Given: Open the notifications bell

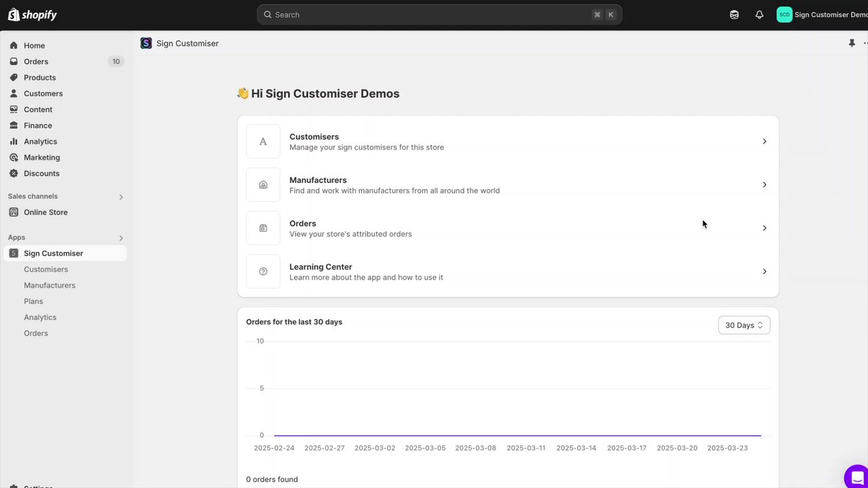Looking at the screenshot, I should 759,15.
